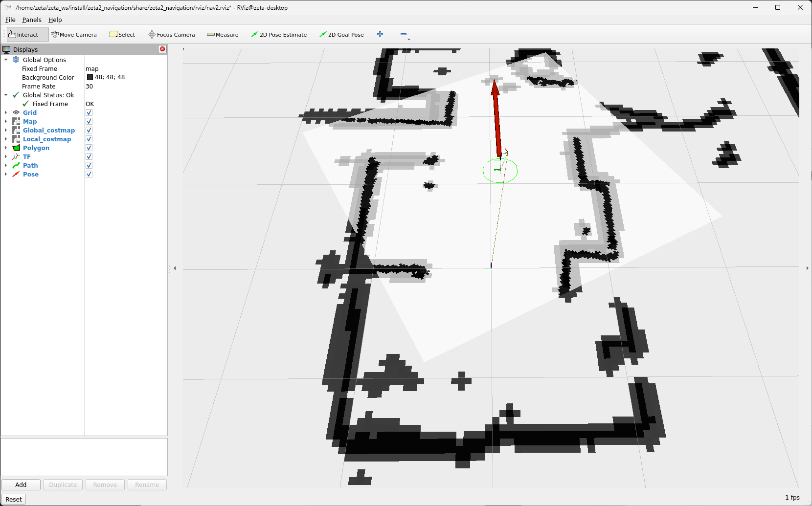Collapse the Global Status tree node
Screen dimensions: 812x506
click(x=6, y=95)
